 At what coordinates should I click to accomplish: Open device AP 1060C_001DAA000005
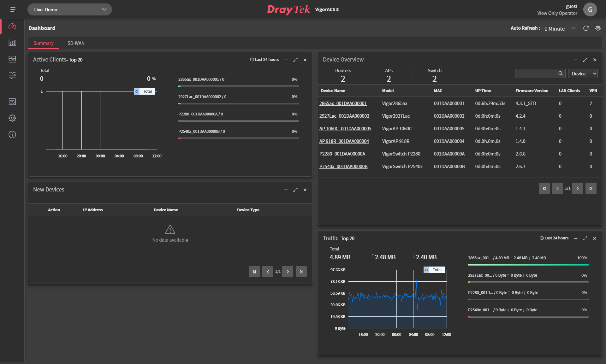(345, 128)
